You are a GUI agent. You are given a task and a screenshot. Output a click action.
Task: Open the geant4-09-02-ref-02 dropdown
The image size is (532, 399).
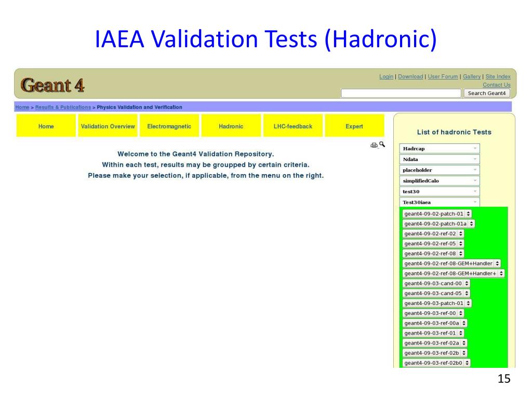tap(433, 234)
